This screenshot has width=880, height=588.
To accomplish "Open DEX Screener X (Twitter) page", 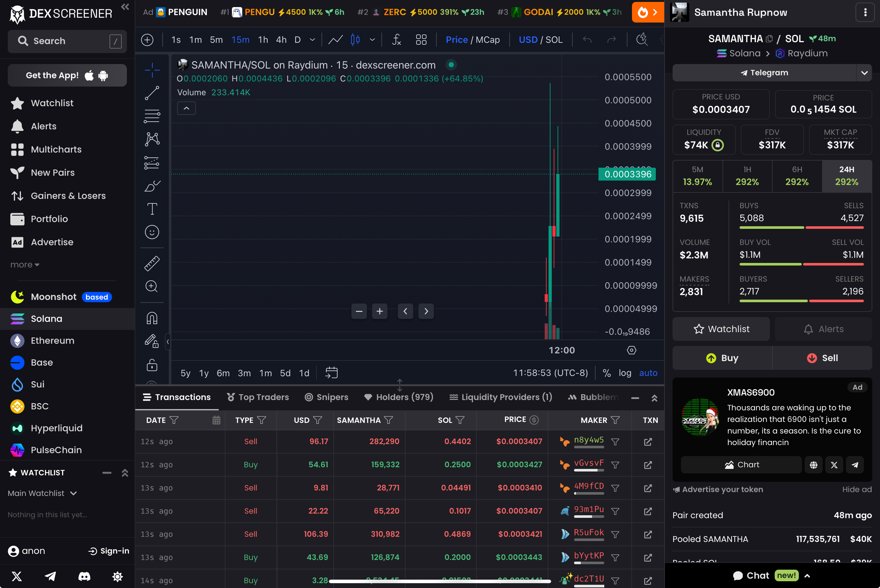I will [16, 576].
